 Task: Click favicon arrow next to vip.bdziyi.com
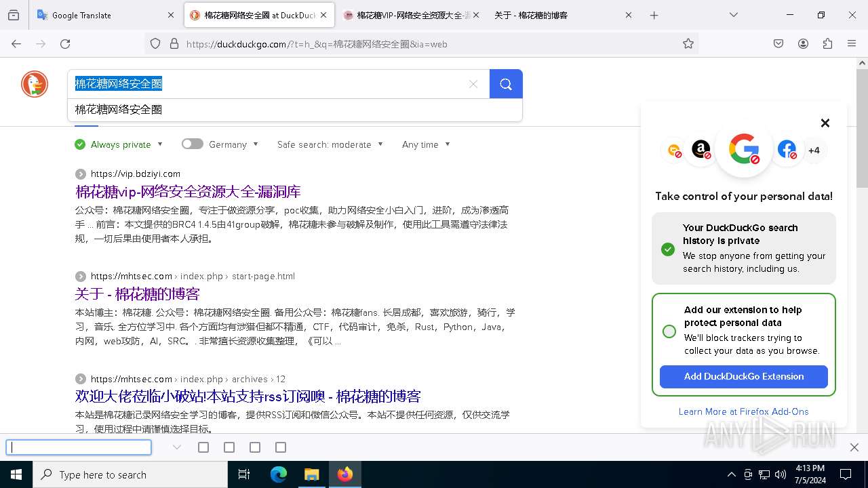pyautogui.click(x=81, y=174)
